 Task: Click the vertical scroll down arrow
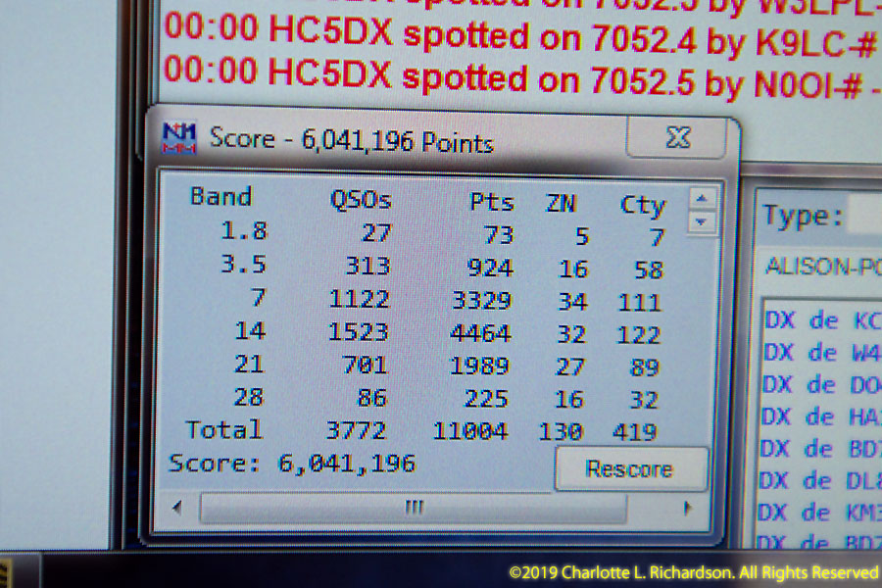tap(701, 222)
